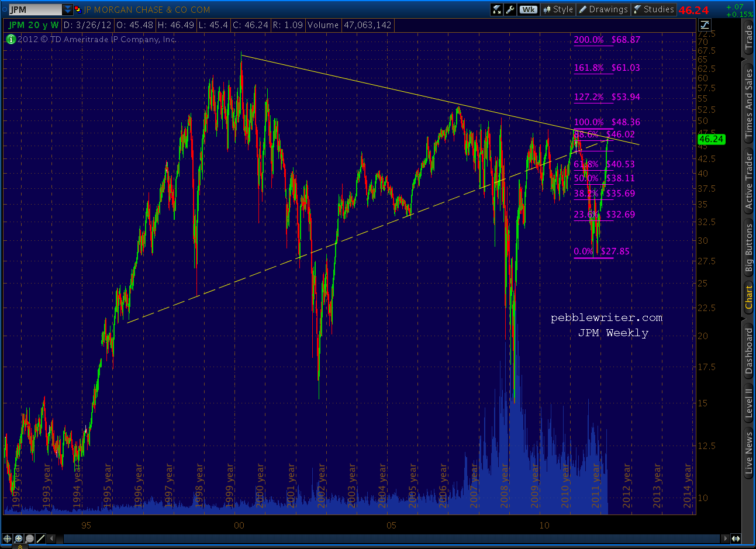Expand the panel with double-chevron up arrow
Screen dimensions: 756x549
[19, 547]
